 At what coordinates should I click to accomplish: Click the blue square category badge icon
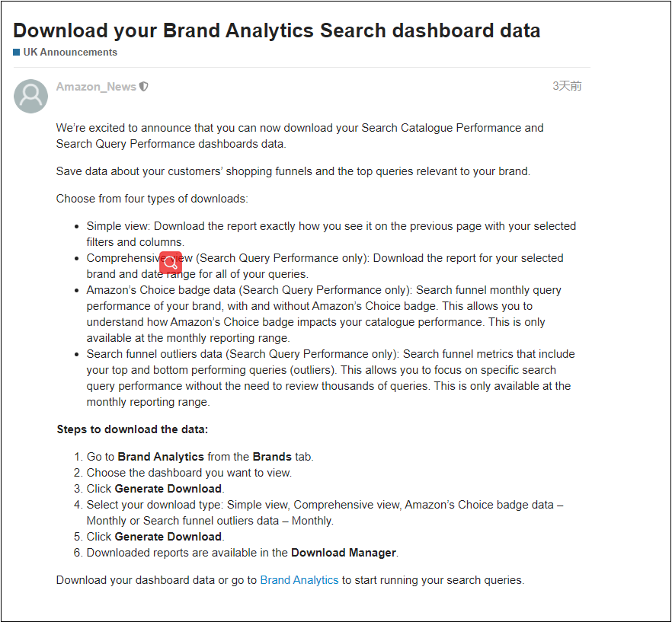[x=17, y=53]
